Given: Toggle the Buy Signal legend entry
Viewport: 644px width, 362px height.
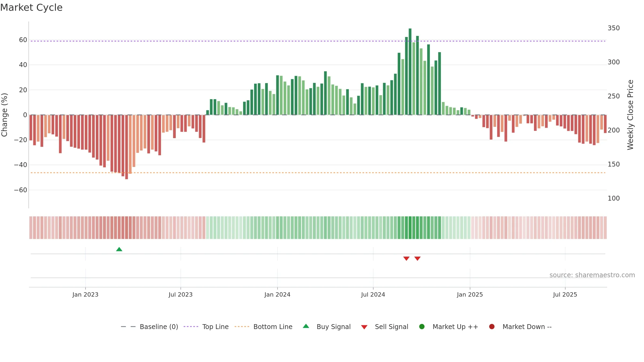Looking at the screenshot, I should [x=327, y=327].
